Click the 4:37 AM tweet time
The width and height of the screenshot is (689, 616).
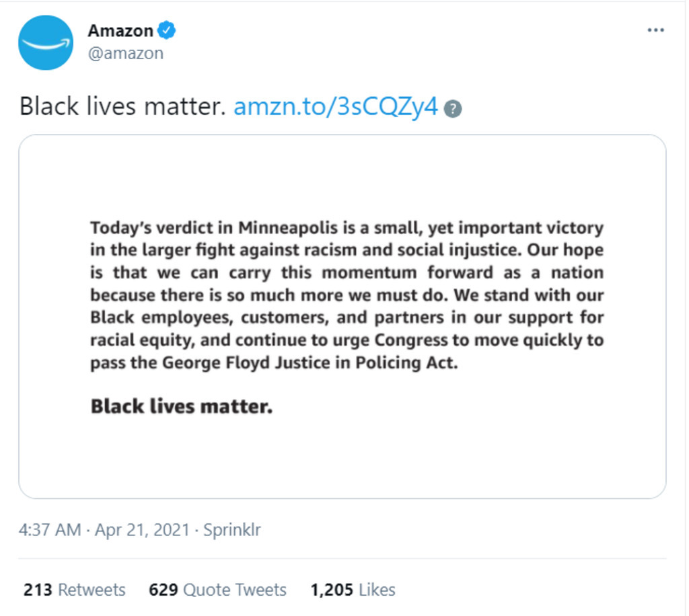50,529
